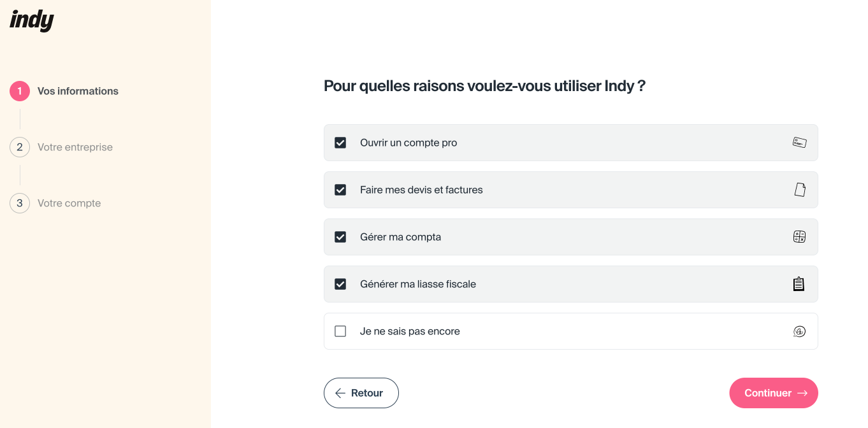The width and height of the screenshot is (868, 428).
Task: Click the calculator icon next to 'Gérer ma compta'
Action: (799, 236)
